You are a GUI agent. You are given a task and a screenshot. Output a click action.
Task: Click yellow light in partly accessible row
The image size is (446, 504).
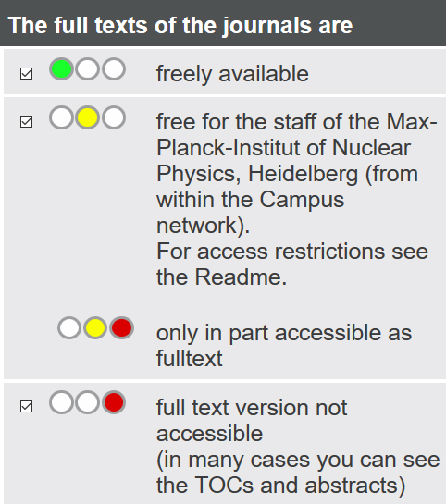click(x=95, y=328)
